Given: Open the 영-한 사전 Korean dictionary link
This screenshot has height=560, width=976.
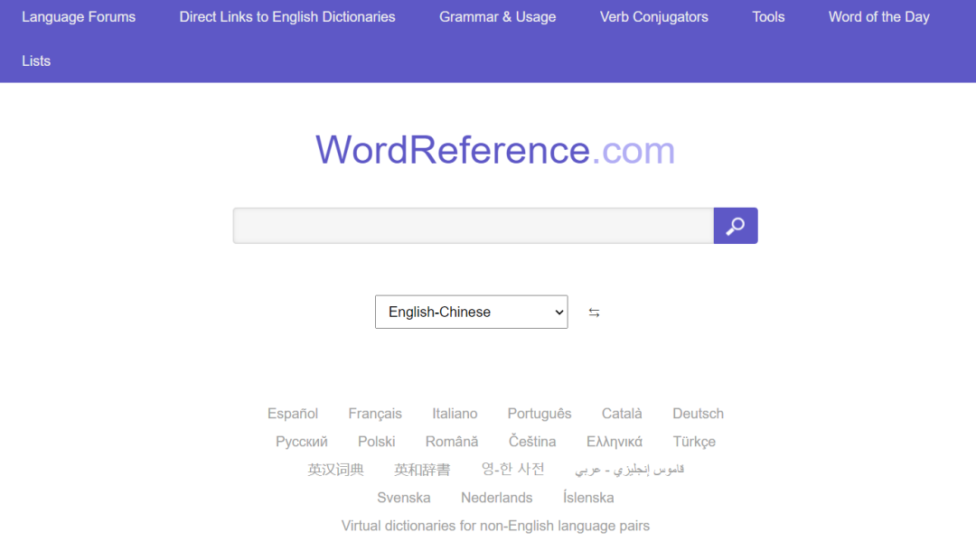Looking at the screenshot, I should pos(512,469).
